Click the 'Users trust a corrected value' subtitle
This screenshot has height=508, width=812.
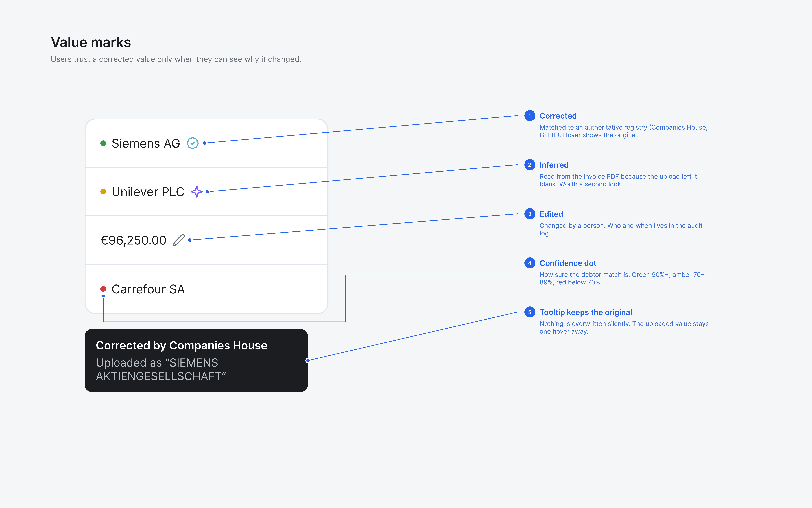[176, 59]
